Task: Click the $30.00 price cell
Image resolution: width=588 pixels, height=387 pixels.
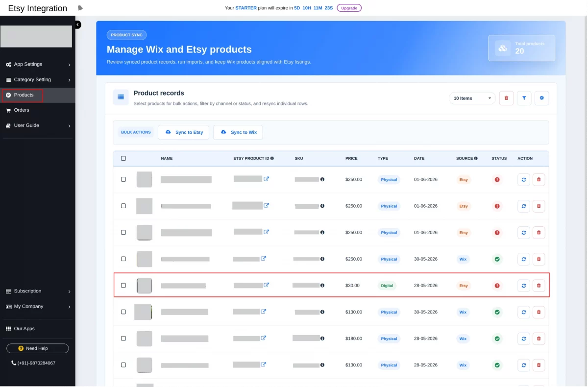Action: tap(352, 286)
